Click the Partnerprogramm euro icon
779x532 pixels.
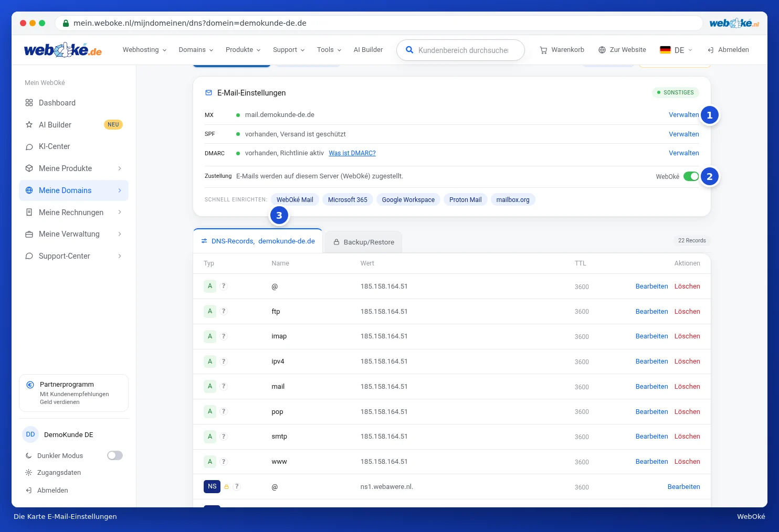pyautogui.click(x=30, y=385)
